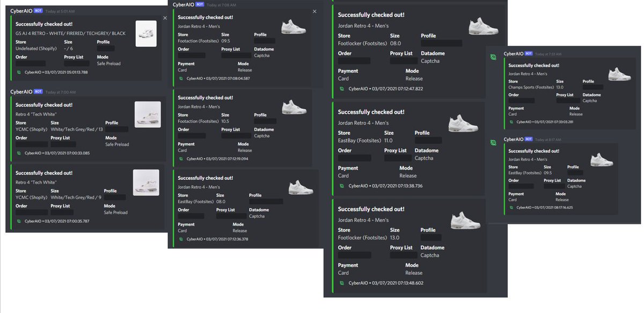Open thumbnail in YCMC size 9 embed
The width and height of the screenshot is (644, 313).
(x=146, y=183)
